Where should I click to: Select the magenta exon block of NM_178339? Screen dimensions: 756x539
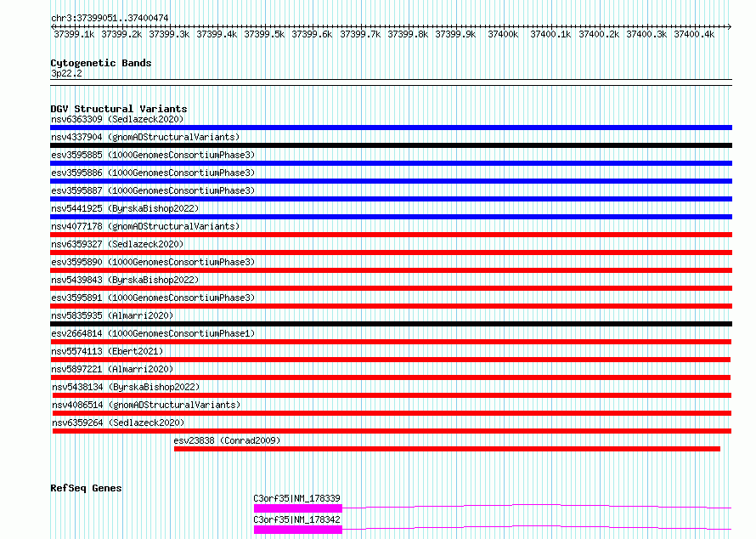[298, 508]
